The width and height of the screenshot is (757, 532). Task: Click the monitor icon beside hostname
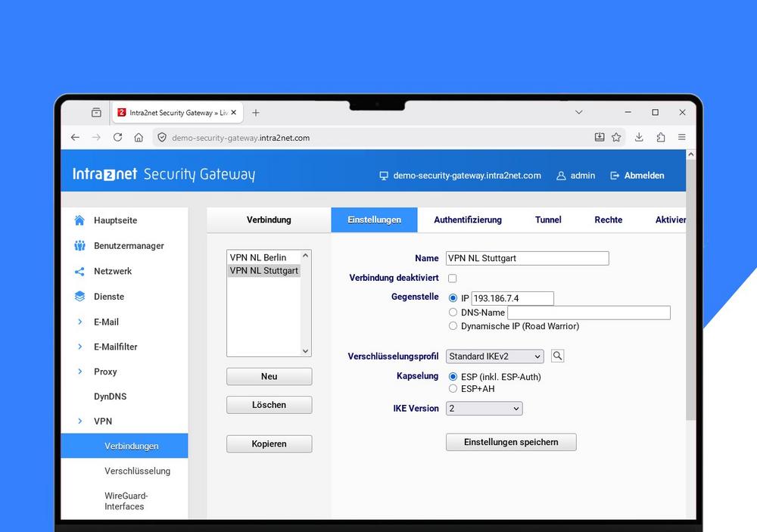coord(384,176)
